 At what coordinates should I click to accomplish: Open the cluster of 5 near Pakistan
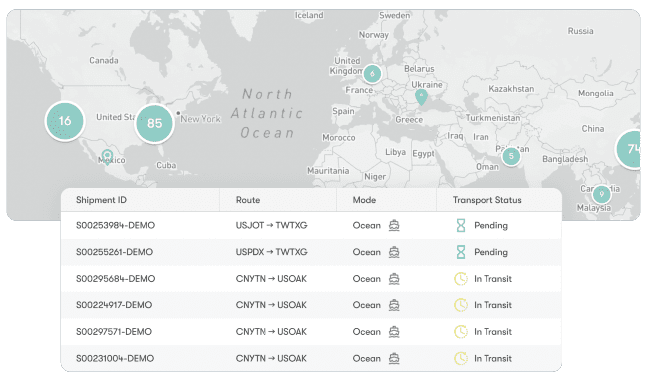(x=511, y=156)
